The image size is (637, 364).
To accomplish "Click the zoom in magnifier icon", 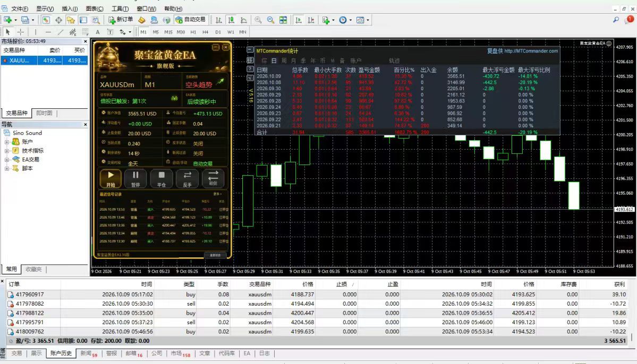I will tap(258, 20).
